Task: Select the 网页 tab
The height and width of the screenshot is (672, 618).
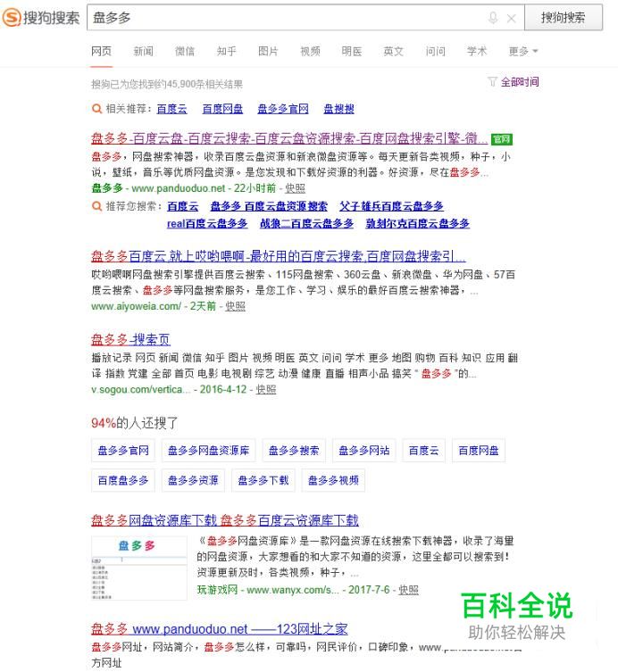Action: coord(101,52)
